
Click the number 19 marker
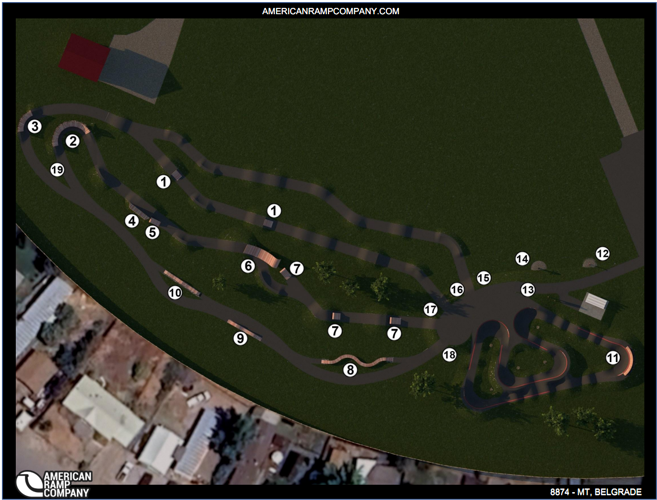click(x=57, y=171)
